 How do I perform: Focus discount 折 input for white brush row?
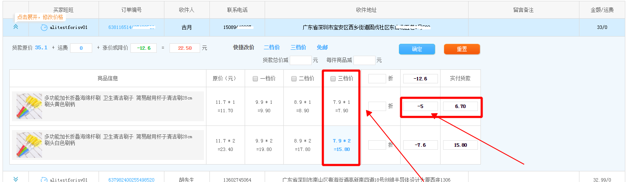point(377,145)
